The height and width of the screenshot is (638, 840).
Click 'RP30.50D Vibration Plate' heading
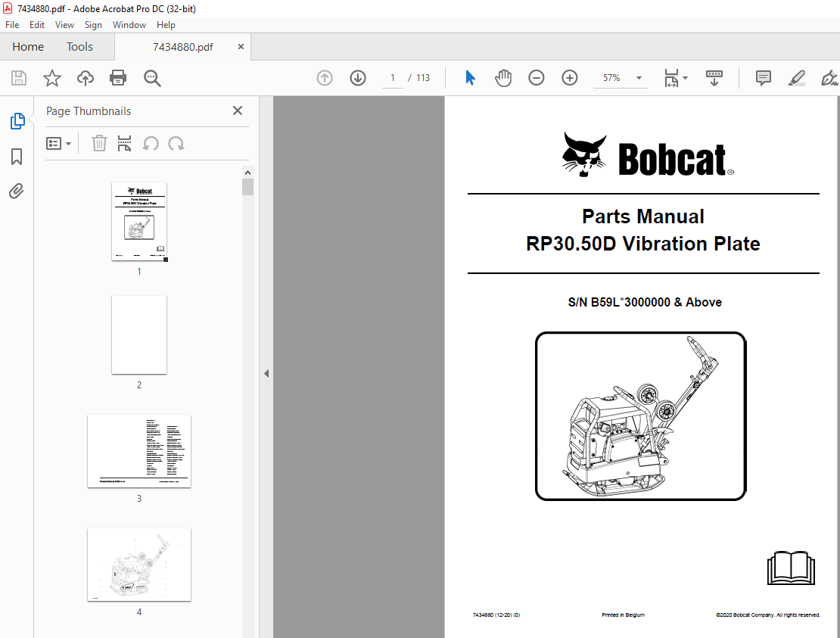point(642,244)
